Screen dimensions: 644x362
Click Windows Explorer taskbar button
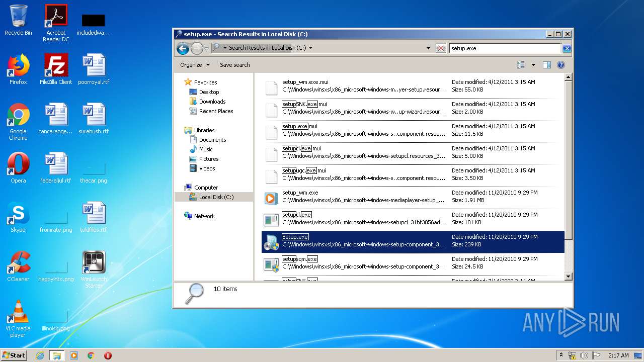pyautogui.click(x=56, y=355)
